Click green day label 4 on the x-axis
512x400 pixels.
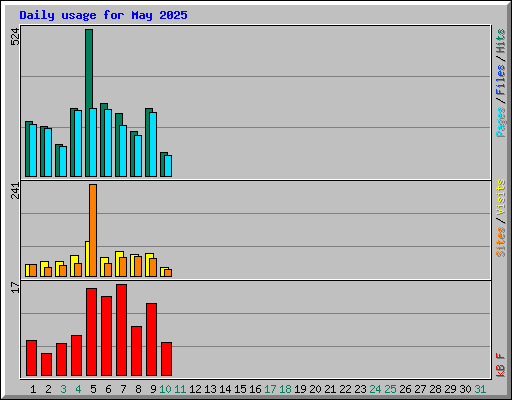[x=78, y=389]
